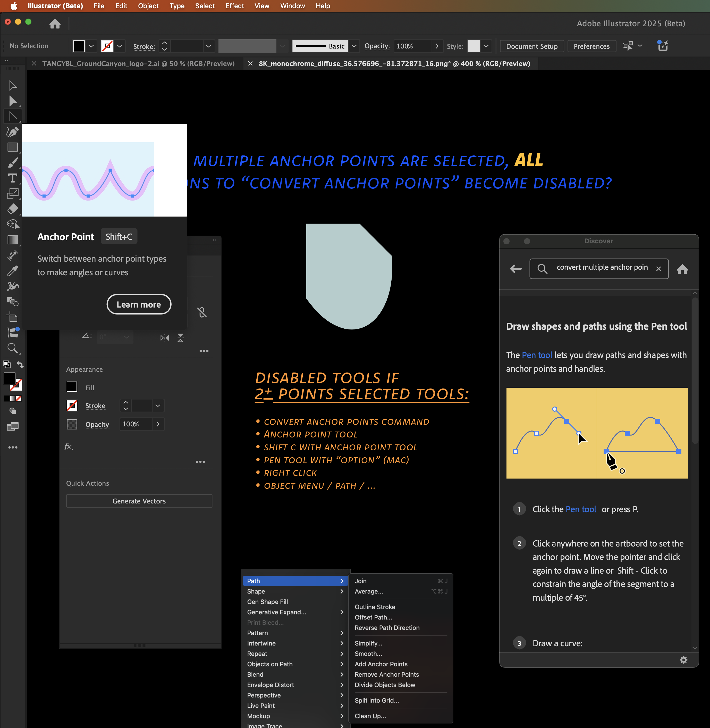Select the Paintbrush tool
The image size is (710, 728).
click(13, 163)
